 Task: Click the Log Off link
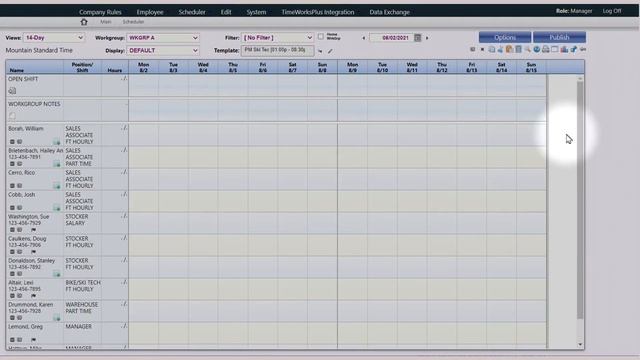[x=612, y=11]
